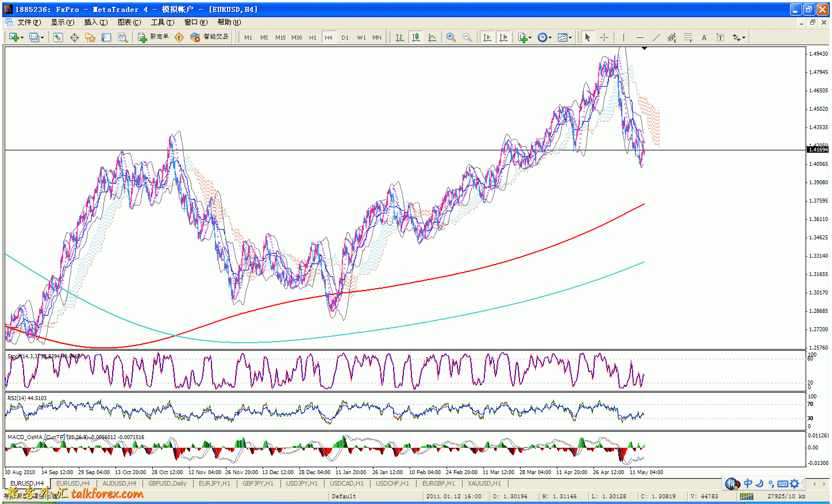Viewport: 832px width, 504px height.
Task: Open the templates icon
Action: point(563,37)
